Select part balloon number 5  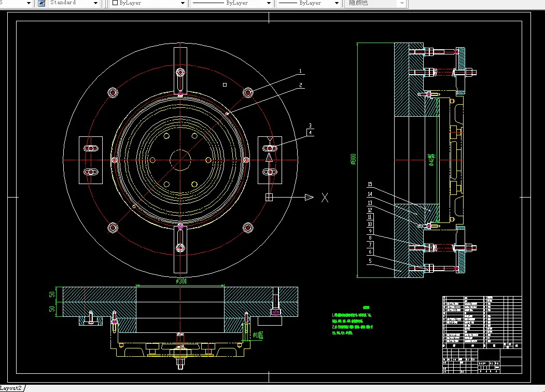370,261
